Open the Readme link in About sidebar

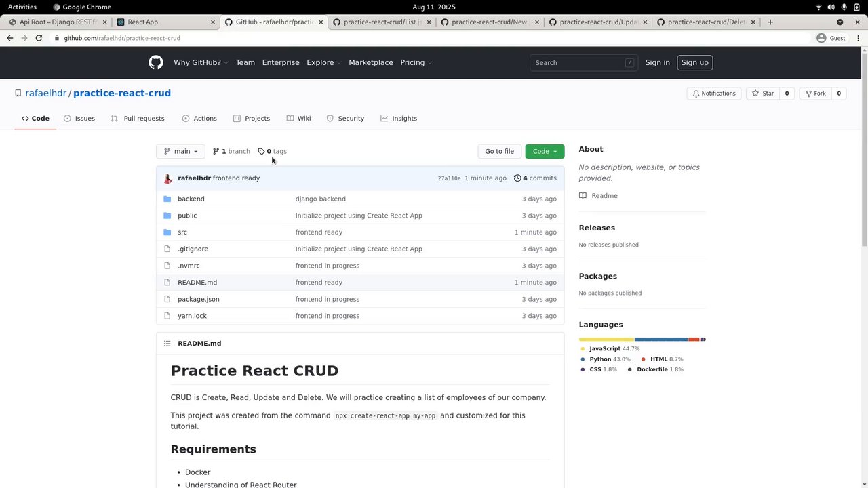pos(598,195)
